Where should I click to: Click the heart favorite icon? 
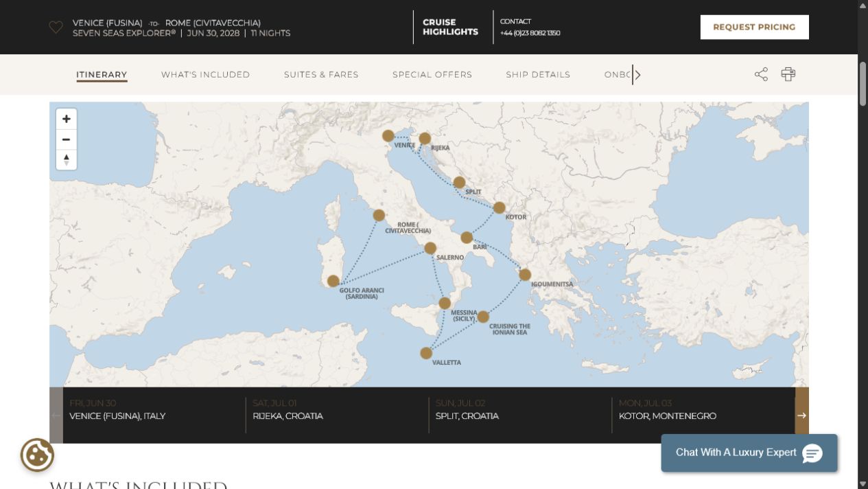click(x=56, y=27)
